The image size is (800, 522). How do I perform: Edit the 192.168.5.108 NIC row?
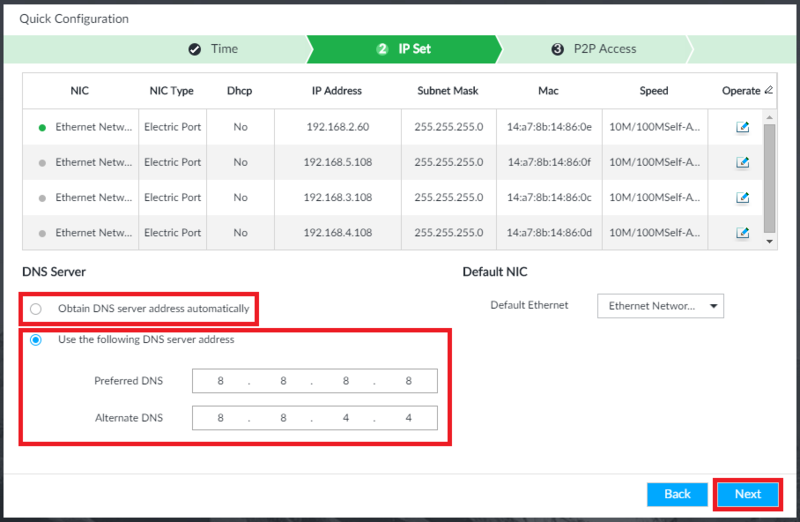pos(742,162)
